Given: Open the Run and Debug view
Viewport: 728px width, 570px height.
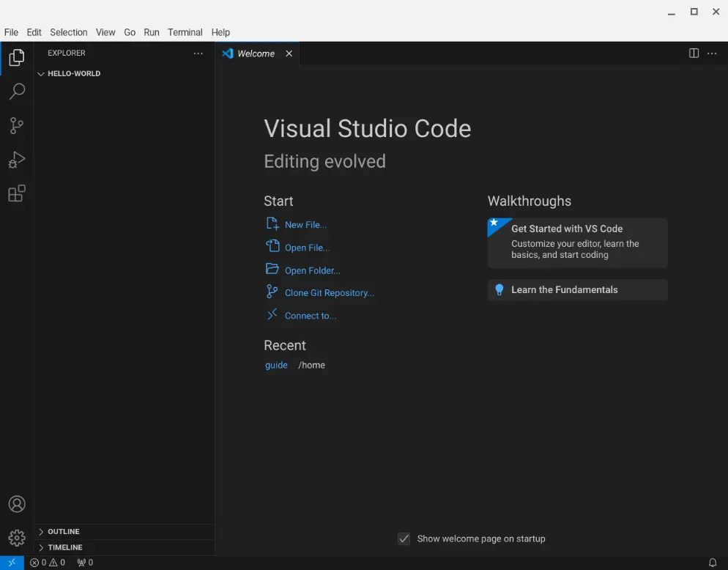Looking at the screenshot, I should coord(16,160).
